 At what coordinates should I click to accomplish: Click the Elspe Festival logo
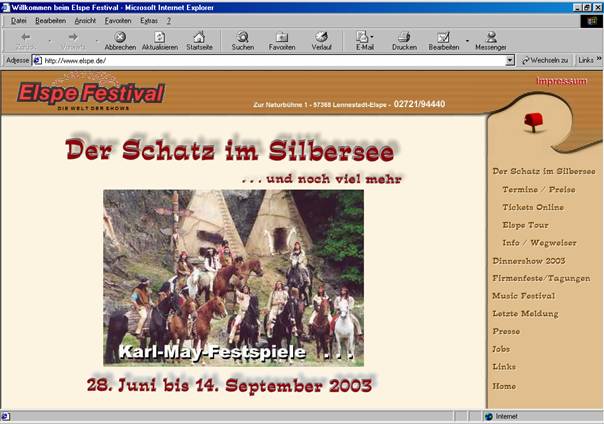point(91,94)
